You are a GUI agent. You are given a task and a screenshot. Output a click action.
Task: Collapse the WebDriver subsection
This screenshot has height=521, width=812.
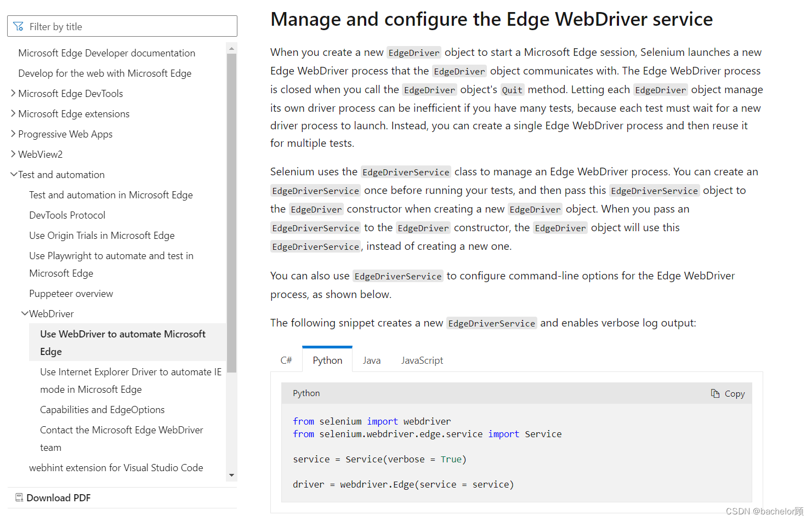click(x=25, y=313)
